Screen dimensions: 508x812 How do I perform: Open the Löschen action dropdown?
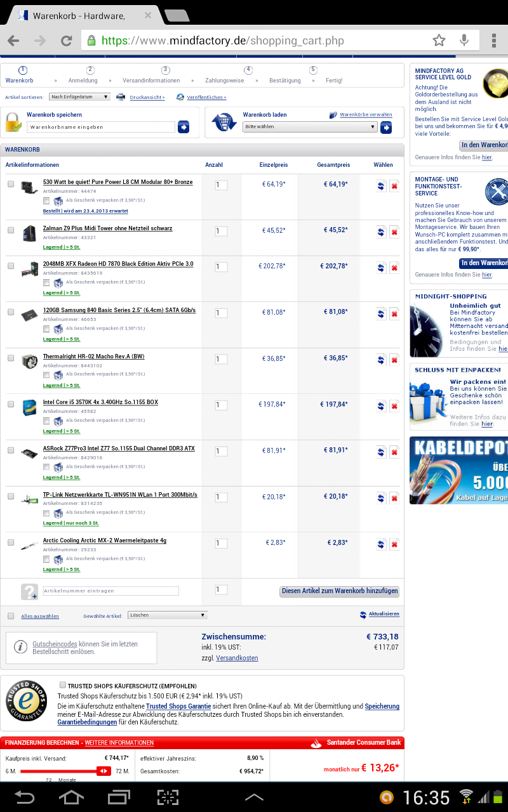point(168,615)
